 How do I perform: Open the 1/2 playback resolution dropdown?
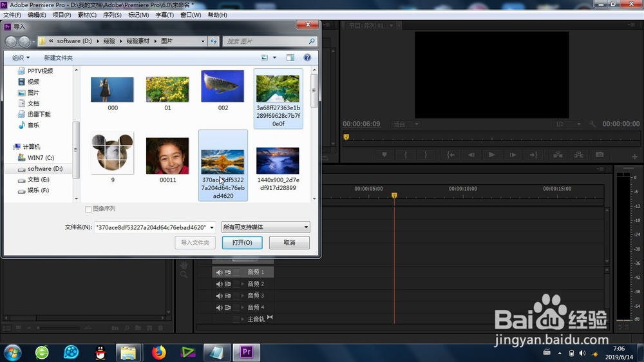tap(568, 124)
